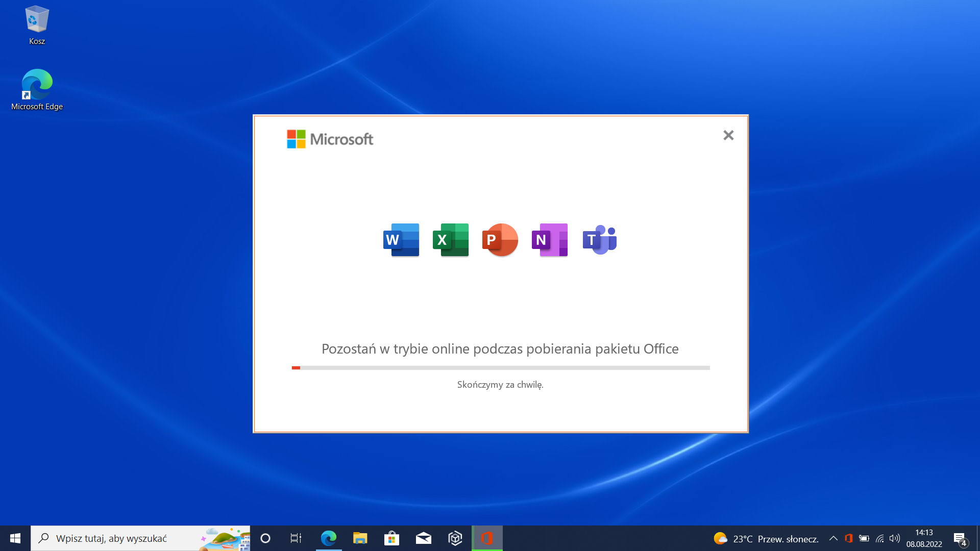The width and height of the screenshot is (980, 551).
Task: Click the Show desktop strip
Action: (978, 538)
